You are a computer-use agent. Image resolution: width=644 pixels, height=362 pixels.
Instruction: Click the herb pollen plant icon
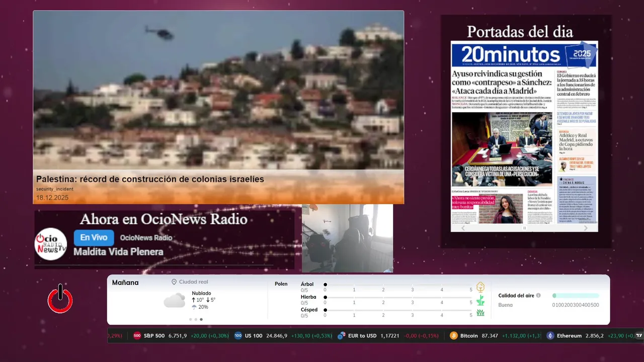click(x=480, y=300)
